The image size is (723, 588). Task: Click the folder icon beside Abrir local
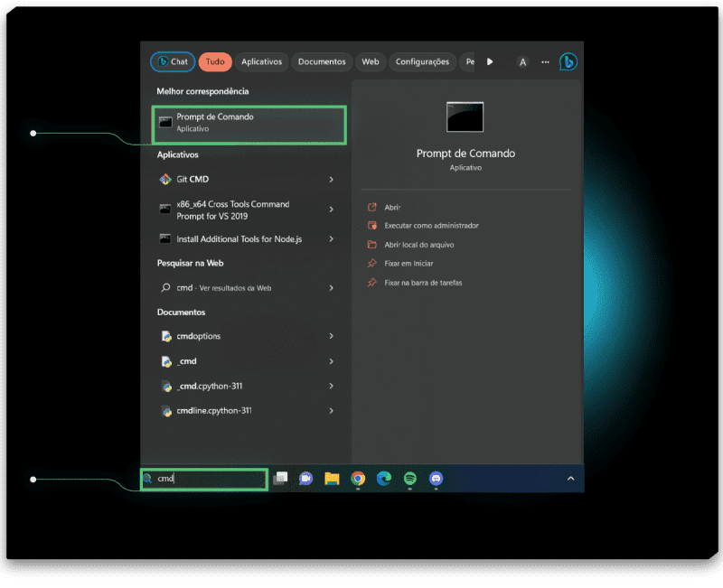pyautogui.click(x=372, y=244)
